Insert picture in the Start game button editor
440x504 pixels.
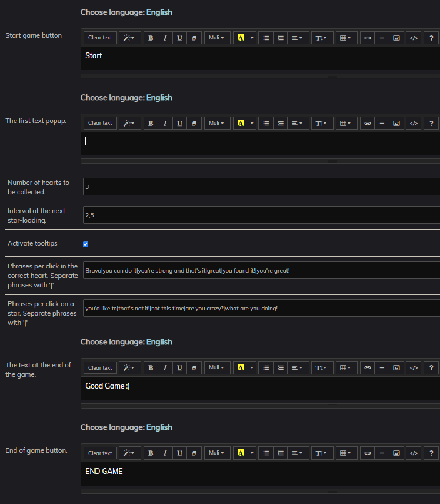pos(396,38)
